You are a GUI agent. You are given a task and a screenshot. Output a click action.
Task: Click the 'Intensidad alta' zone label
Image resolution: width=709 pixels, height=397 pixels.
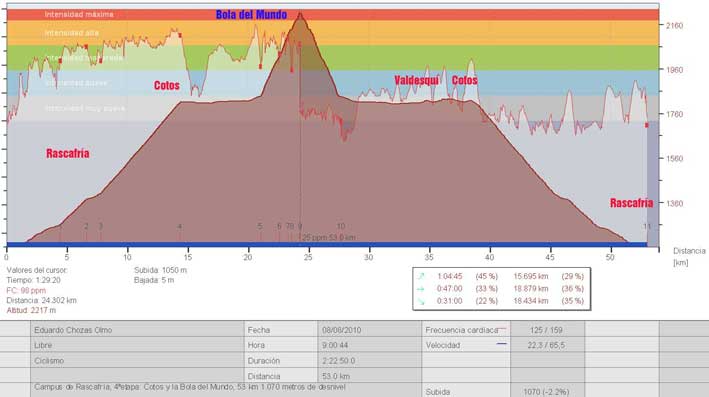coord(71,33)
